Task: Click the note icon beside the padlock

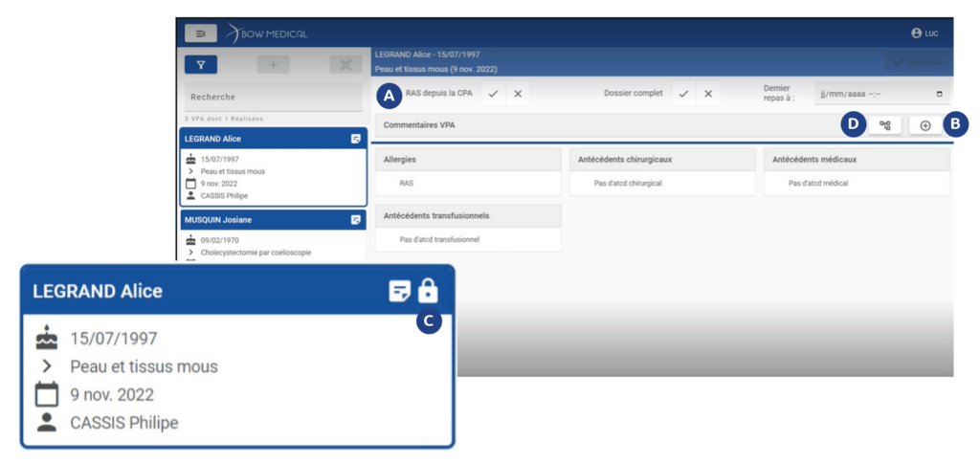Action: click(400, 292)
